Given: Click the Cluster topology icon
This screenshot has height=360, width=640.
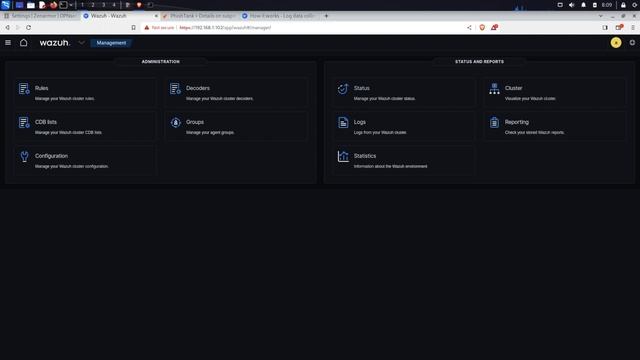Looking at the screenshot, I should pyautogui.click(x=494, y=89).
